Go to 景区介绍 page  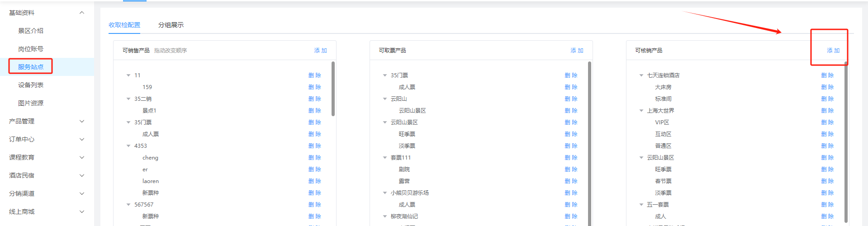click(x=31, y=31)
